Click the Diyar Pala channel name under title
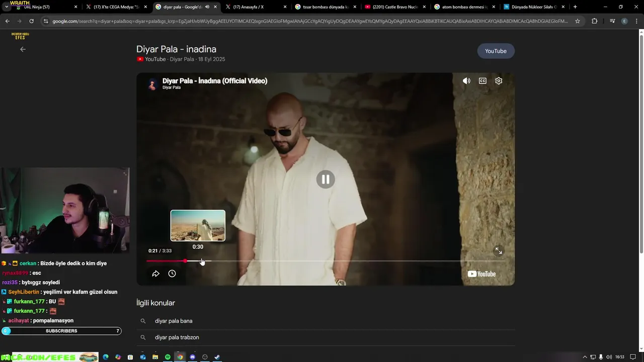The height and width of the screenshot is (362, 644). click(x=171, y=87)
